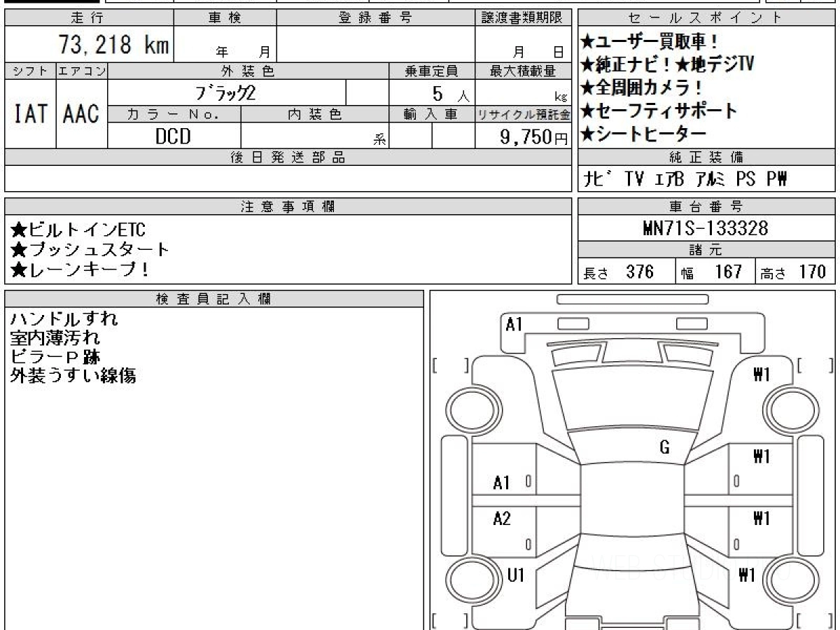Click the 高さ 170 dimension cell

795,272
